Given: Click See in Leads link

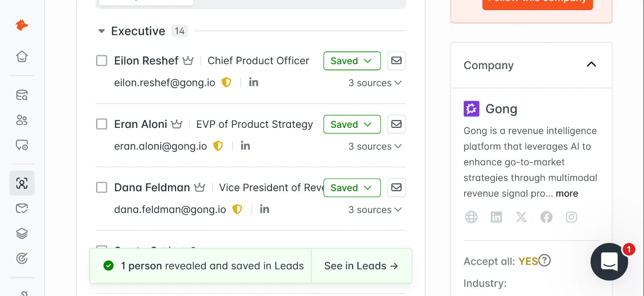Looking at the screenshot, I should pos(361,266).
